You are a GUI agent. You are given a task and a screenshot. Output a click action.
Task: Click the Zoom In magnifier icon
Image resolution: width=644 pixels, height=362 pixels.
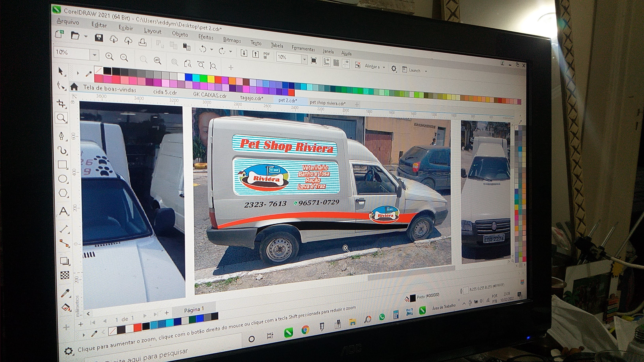click(x=109, y=56)
